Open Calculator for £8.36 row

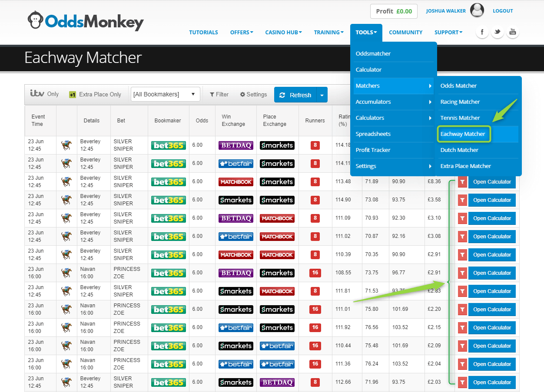tap(492, 182)
